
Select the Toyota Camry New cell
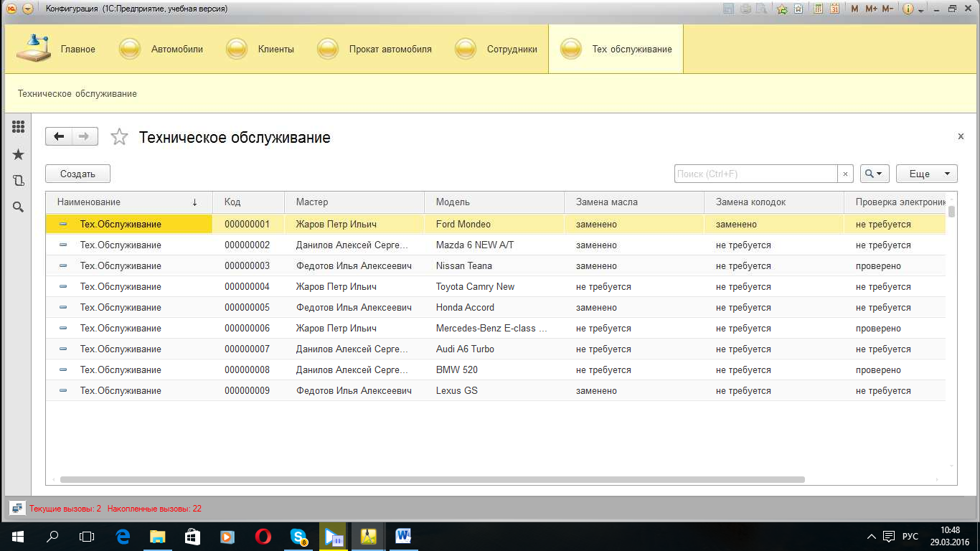(x=494, y=287)
